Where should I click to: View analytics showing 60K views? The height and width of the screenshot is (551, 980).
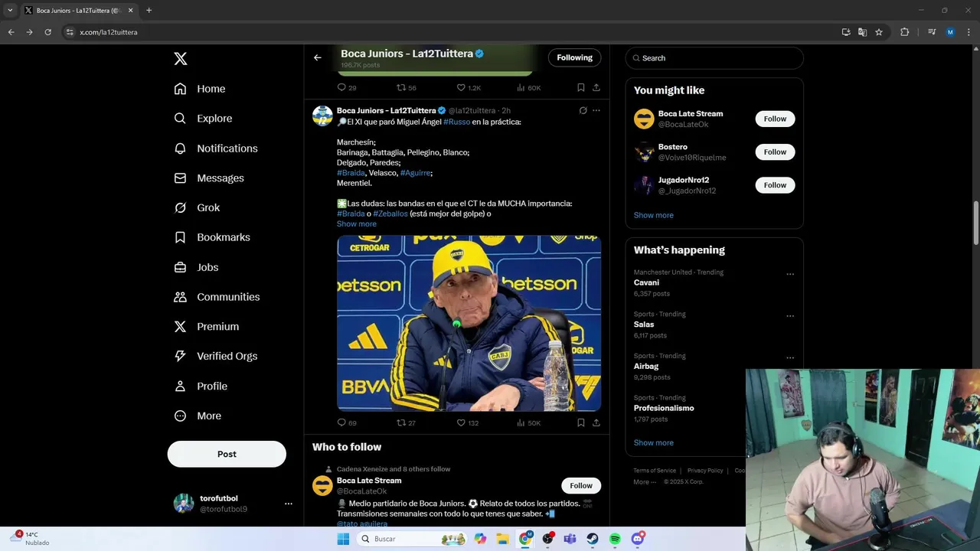528,87
